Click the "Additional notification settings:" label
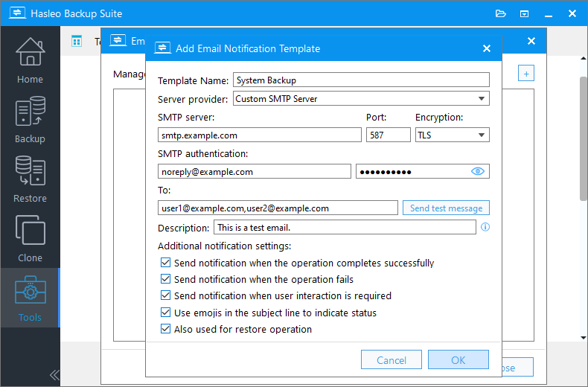Viewport: 588px width, 387px height. click(x=224, y=246)
